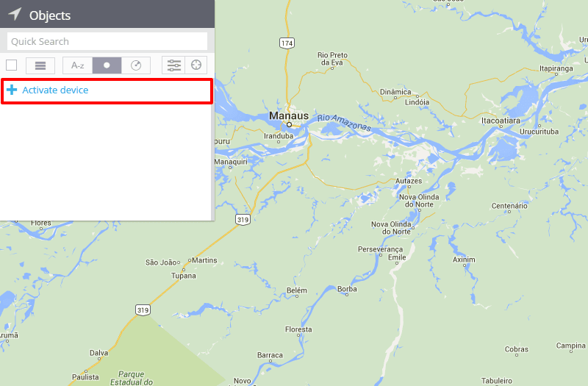Viewport: 588px width, 386px height.
Task: Focus the Quick Search field
Action: [107, 41]
